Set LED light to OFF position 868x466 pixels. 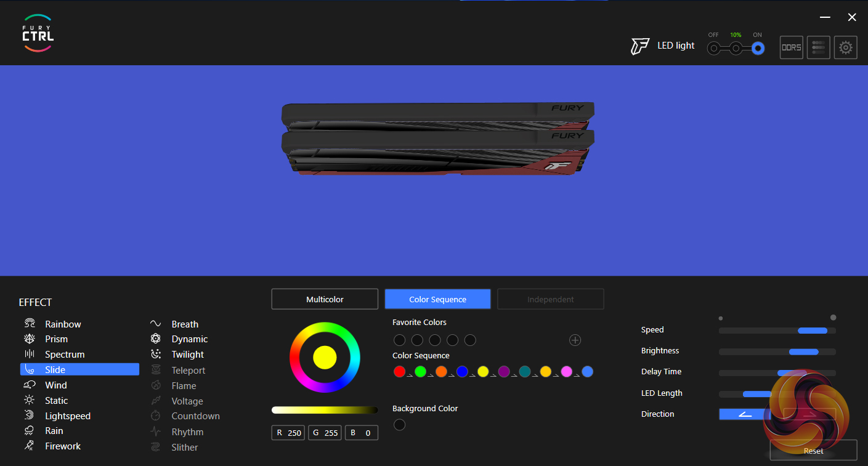pos(713,48)
